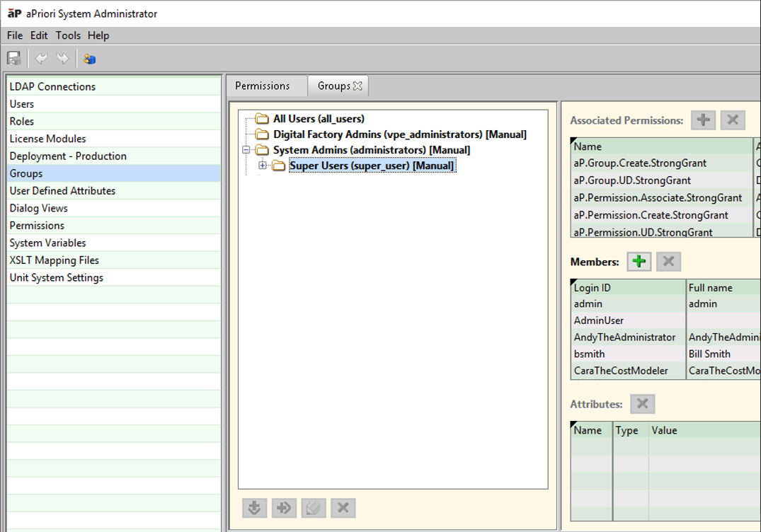Select the AdminUser member row
Image resolution: width=761 pixels, height=532 pixels.
pyautogui.click(x=666, y=320)
